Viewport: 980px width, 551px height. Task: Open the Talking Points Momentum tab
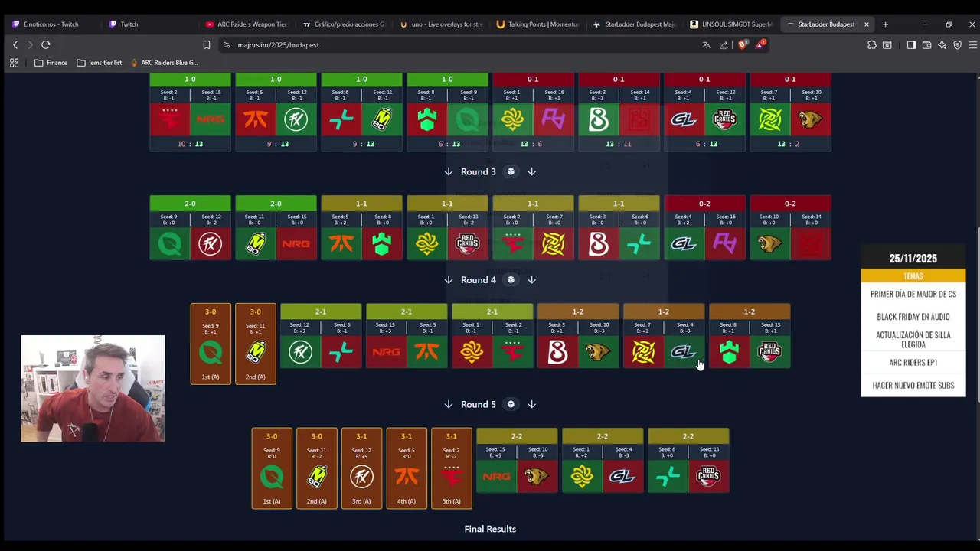[x=537, y=24]
